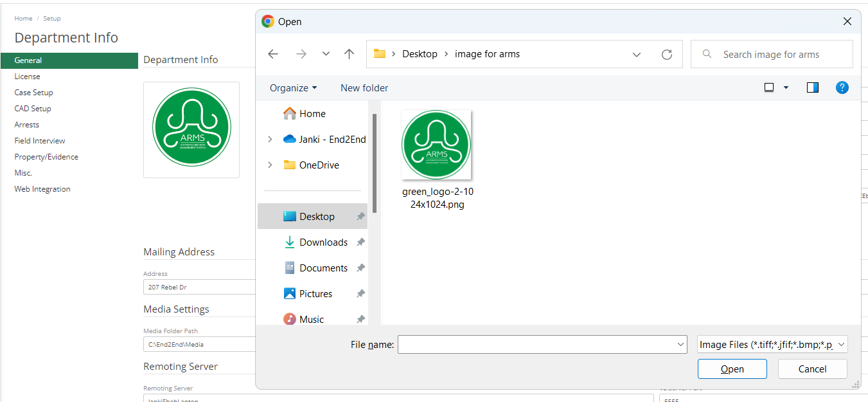Unpin the Desktop entry from Quick access
Viewport: 868px width, 402px height.
coord(360,216)
